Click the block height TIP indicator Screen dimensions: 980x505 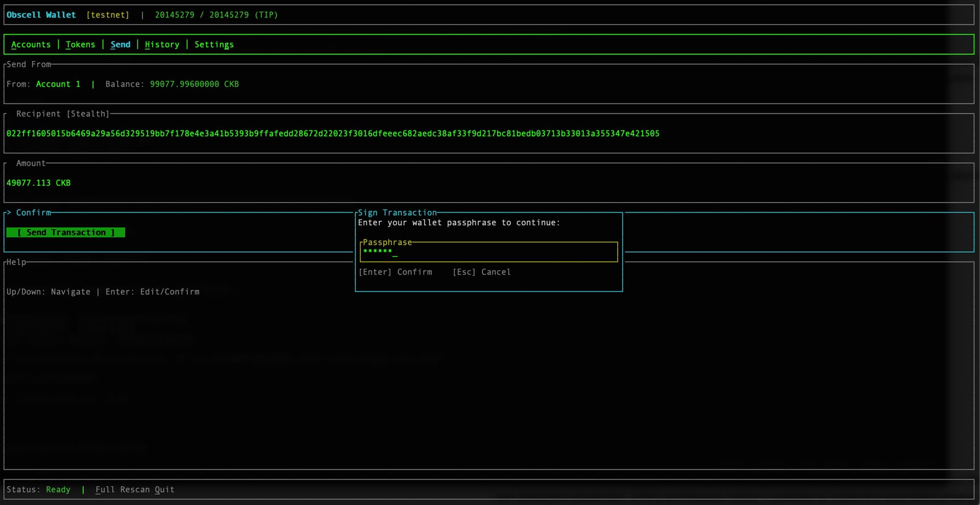pyautogui.click(x=216, y=15)
